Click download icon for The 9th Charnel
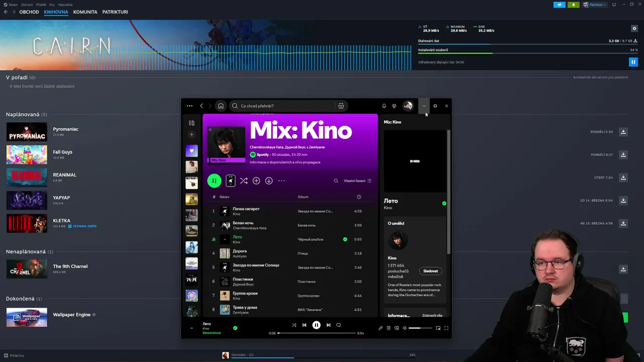644x362 pixels. click(623, 269)
